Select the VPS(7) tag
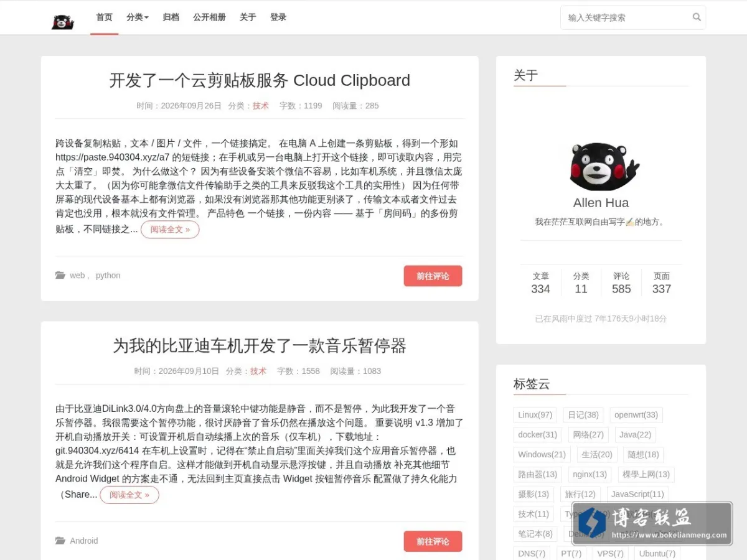This screenshot has height=560, width=747. (x=610, y=554)
